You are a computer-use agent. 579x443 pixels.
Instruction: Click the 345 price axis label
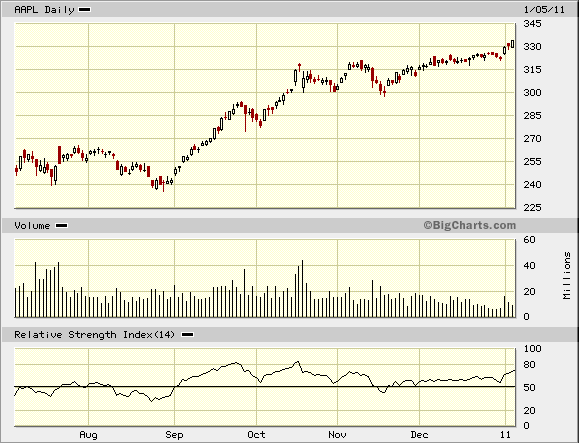click(x=532, y=24)
